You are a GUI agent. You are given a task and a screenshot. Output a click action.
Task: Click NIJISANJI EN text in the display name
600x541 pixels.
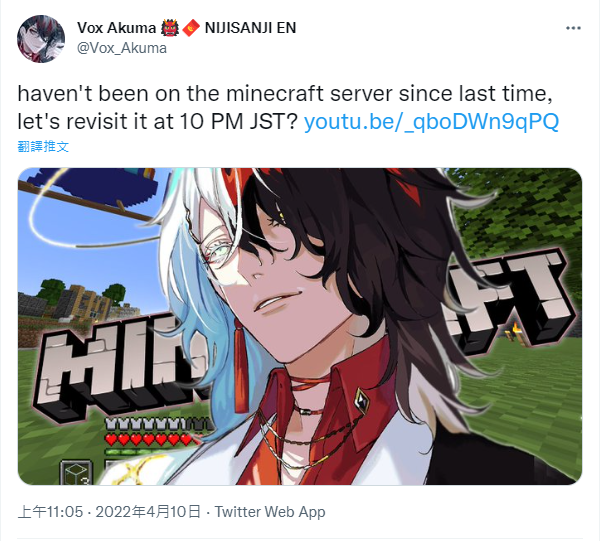250,28
